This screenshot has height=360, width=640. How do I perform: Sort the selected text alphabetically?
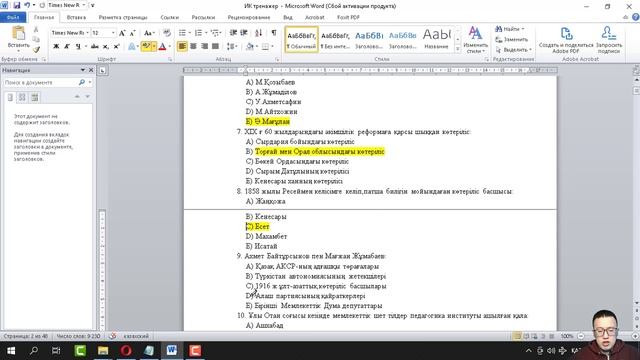(x=258, y=33)
